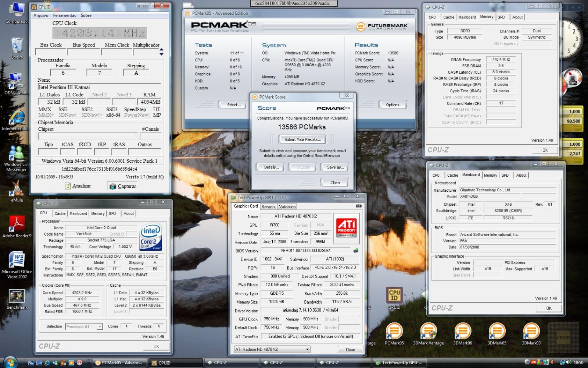Switch to Sensors tab in GPU-Z

[x=268, y=206]
